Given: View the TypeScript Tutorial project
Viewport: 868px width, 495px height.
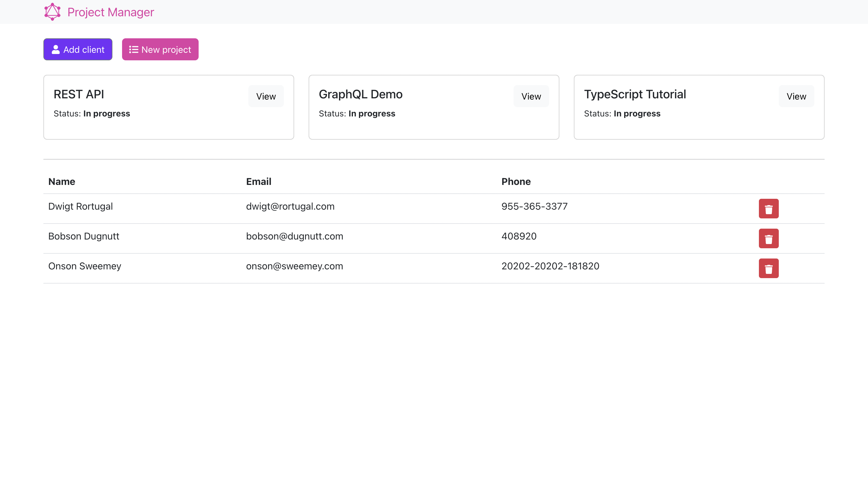Looking at the screenshot, I should click(x=796, y=96).
